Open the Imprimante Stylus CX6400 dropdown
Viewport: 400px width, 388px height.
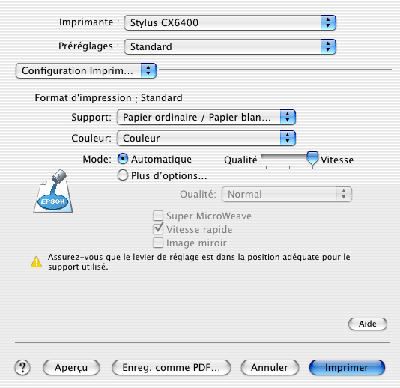click(230, 23)
